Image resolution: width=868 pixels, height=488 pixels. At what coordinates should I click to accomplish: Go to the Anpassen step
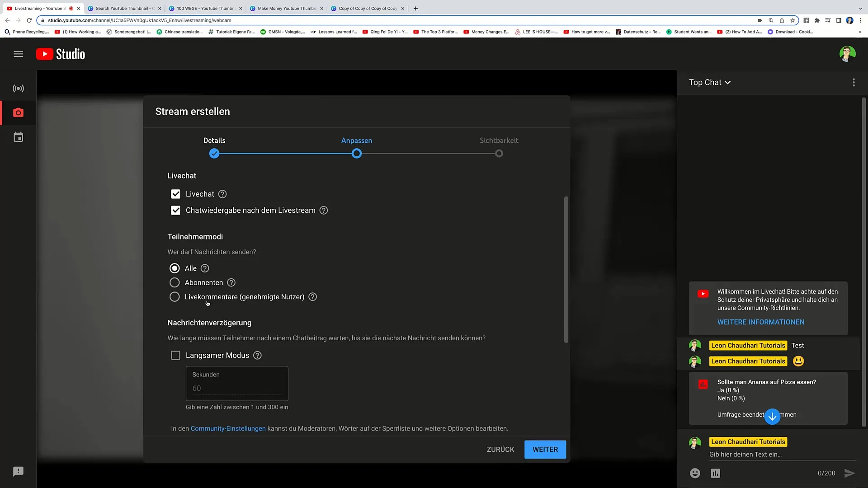tap(357, 147)
